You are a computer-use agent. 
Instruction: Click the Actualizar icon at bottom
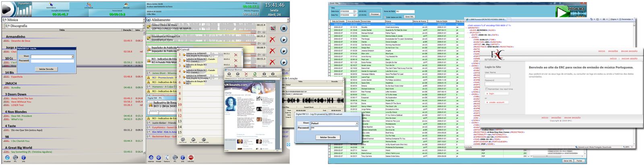[x=6, y=158]
